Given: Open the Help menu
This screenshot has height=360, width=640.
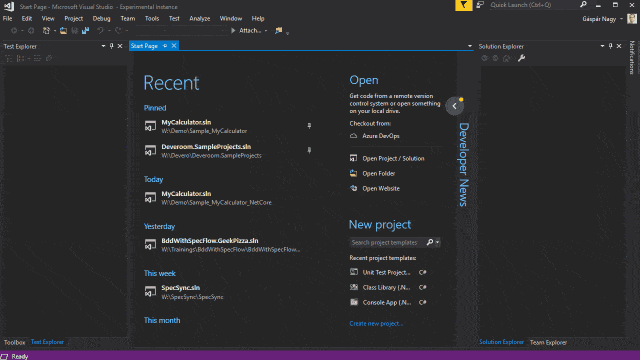Looking at the screenshot, I should tap(258, 18).
